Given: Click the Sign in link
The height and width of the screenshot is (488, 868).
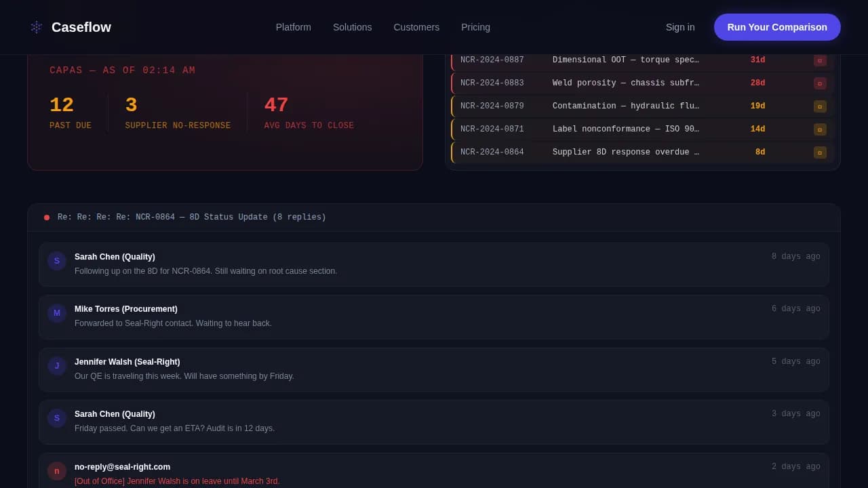Looking at the screenshot, I should coord(680,27).
